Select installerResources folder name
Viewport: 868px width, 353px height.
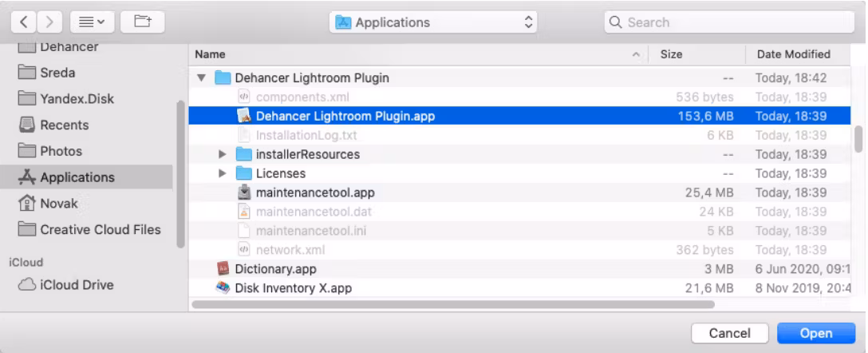308,155
